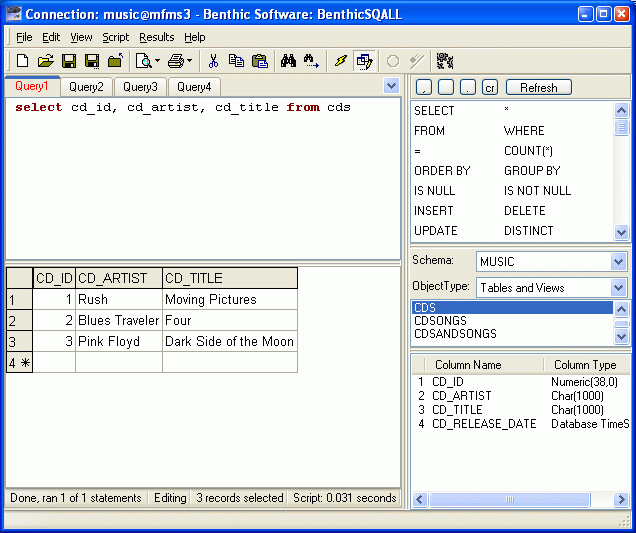Click the second Save As disk icon
636x533 pixels.
coord(92,61)
